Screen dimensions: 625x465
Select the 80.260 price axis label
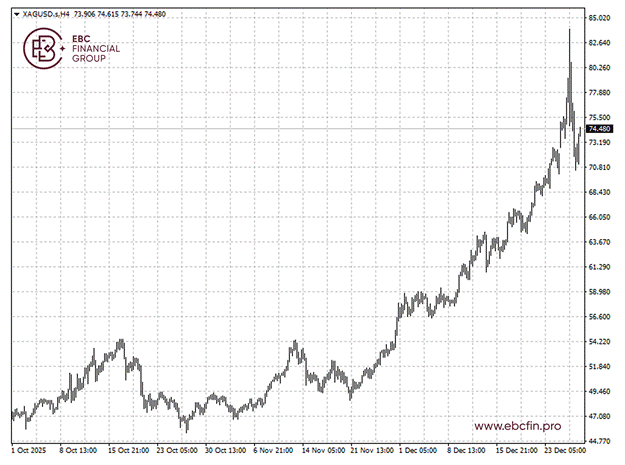(x=599, y=68)
